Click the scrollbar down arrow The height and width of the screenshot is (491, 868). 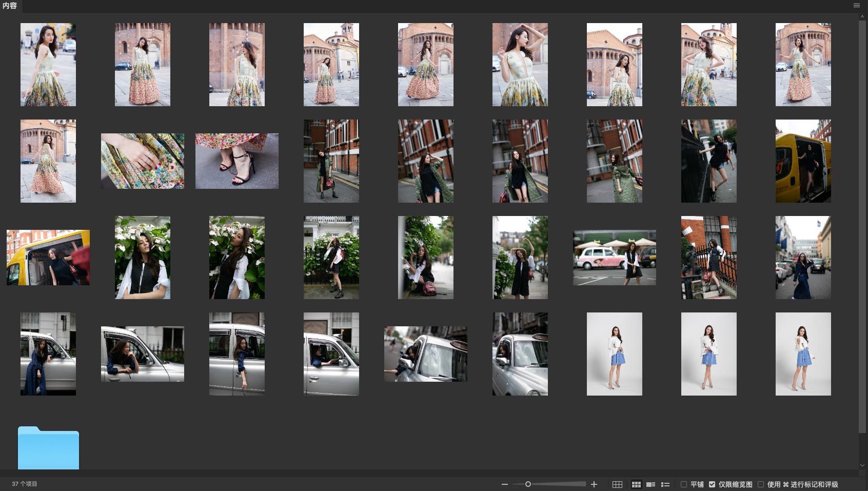point(862,465)
